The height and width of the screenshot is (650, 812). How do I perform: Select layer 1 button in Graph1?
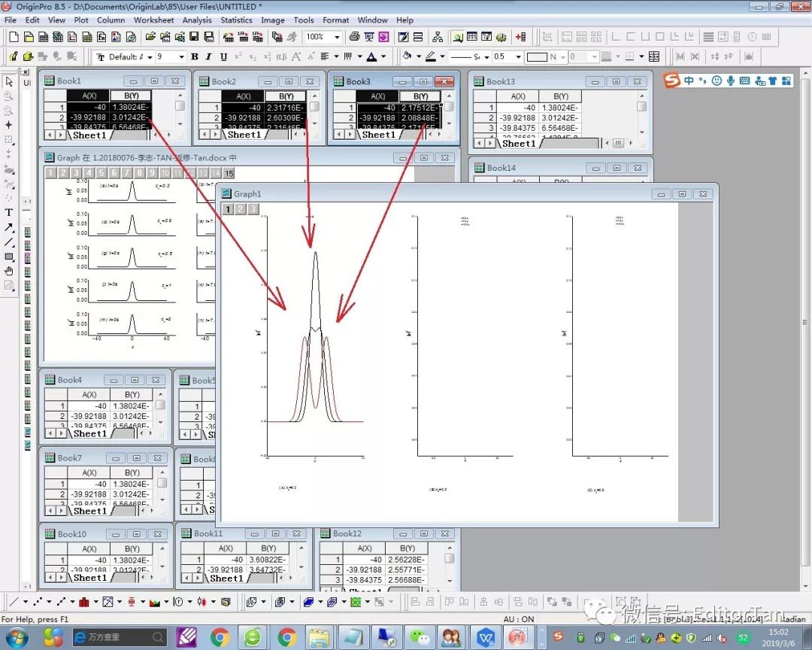click(228, 209)
